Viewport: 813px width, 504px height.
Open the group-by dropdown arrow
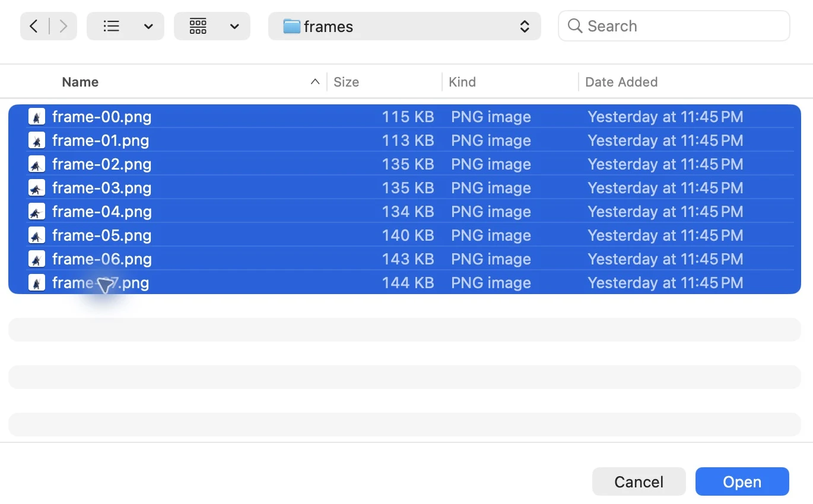point(234,27)
